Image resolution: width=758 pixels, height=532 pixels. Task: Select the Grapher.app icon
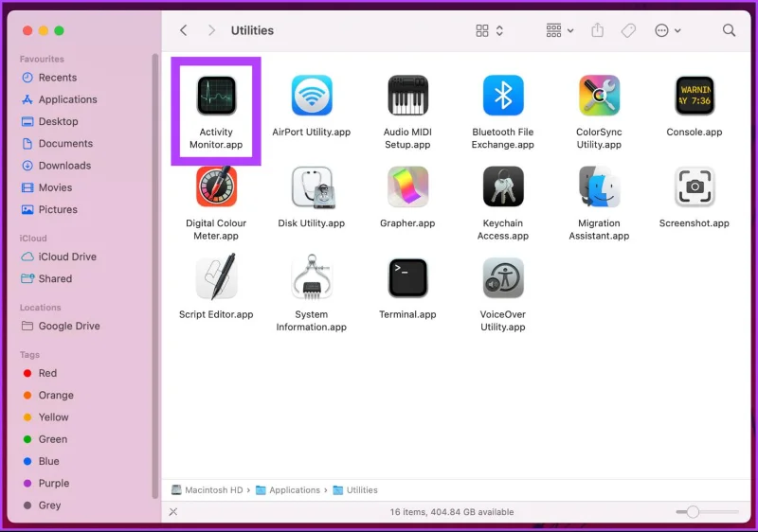click(407, 186)
